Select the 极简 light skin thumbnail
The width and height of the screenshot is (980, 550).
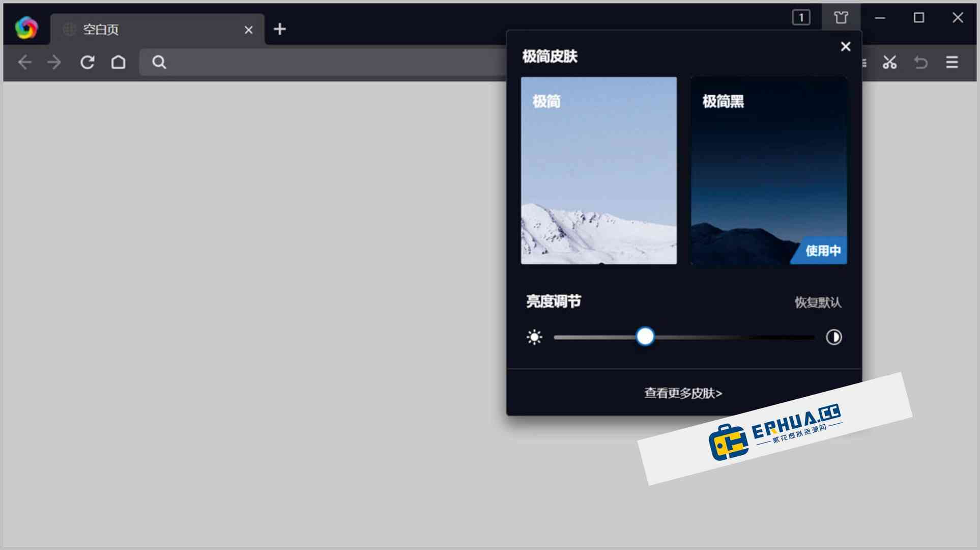599,171
